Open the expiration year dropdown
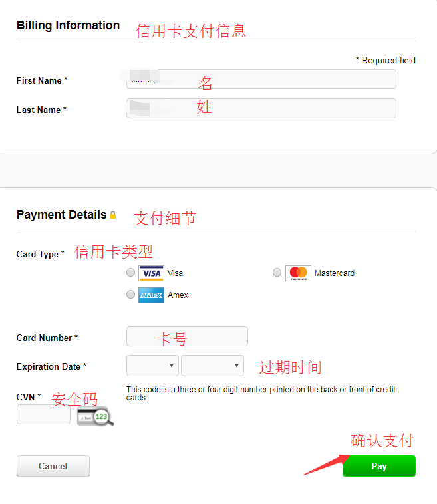This screenshot has width=437, height=504. [x=212, y=366]
